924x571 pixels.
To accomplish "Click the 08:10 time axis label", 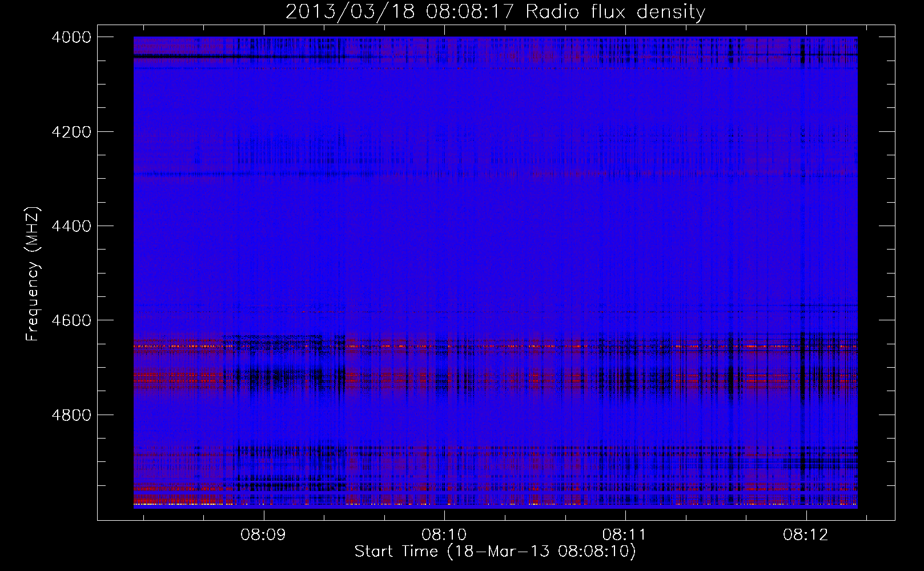I will click(x=444, y=535).
